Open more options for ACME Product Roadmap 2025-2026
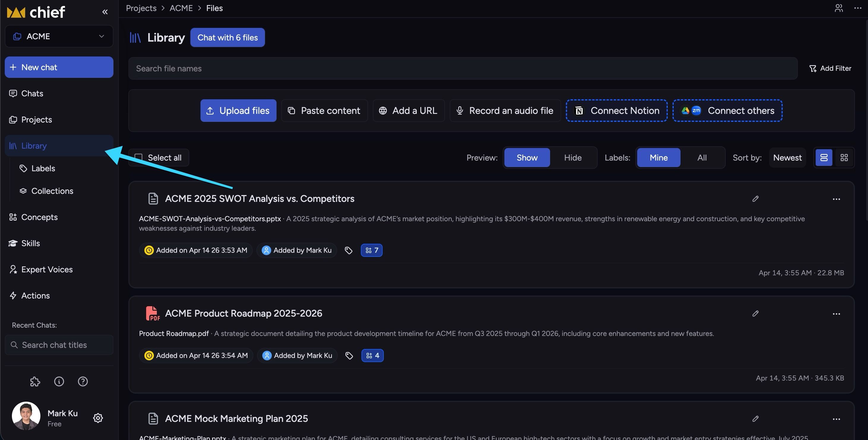Screen dimensions: 868x440 click(x=836, y=314)
